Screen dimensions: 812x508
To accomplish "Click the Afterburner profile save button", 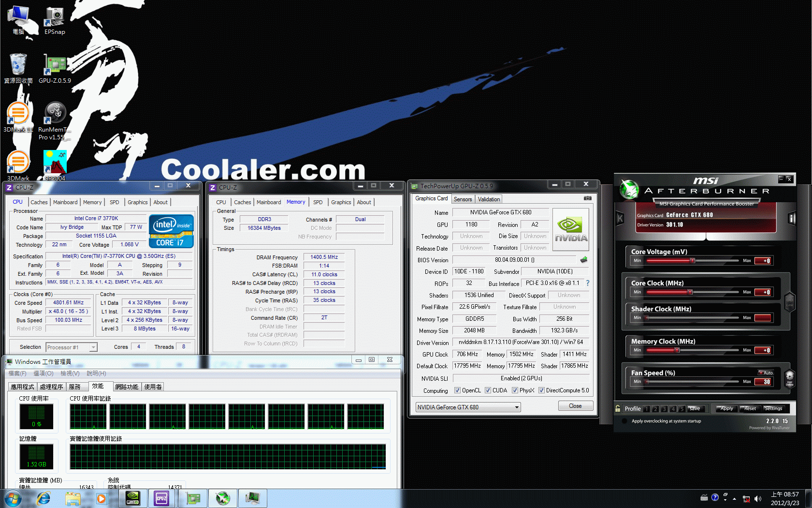I will click(x=695, y=409).
